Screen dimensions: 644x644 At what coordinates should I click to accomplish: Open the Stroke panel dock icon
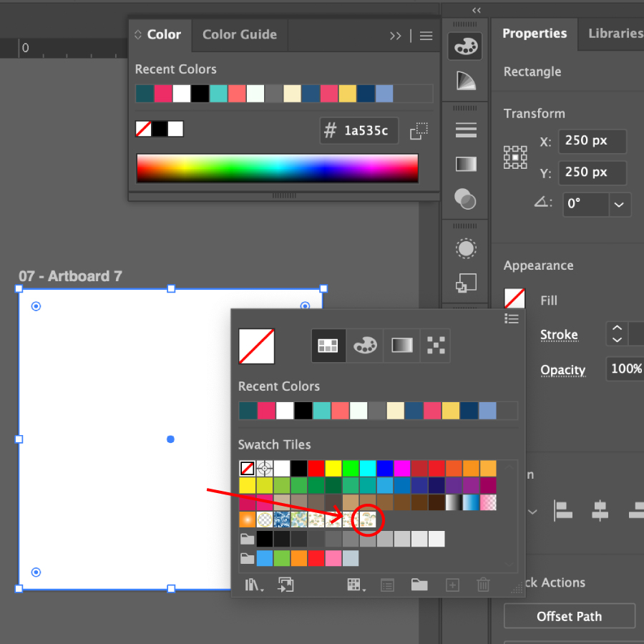coord(466,130)
